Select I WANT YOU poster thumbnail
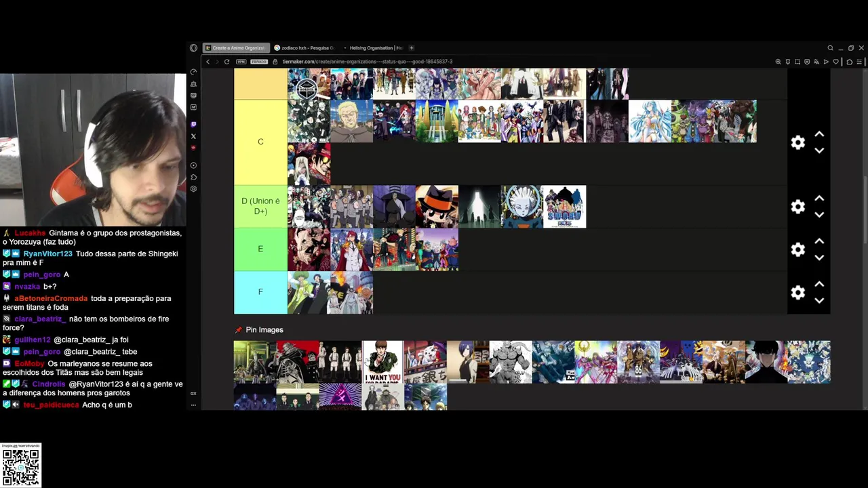This screenshot has width=868, height=488. point(382,362)
